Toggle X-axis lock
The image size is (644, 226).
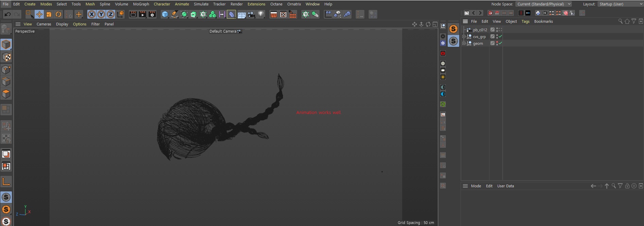91,14
